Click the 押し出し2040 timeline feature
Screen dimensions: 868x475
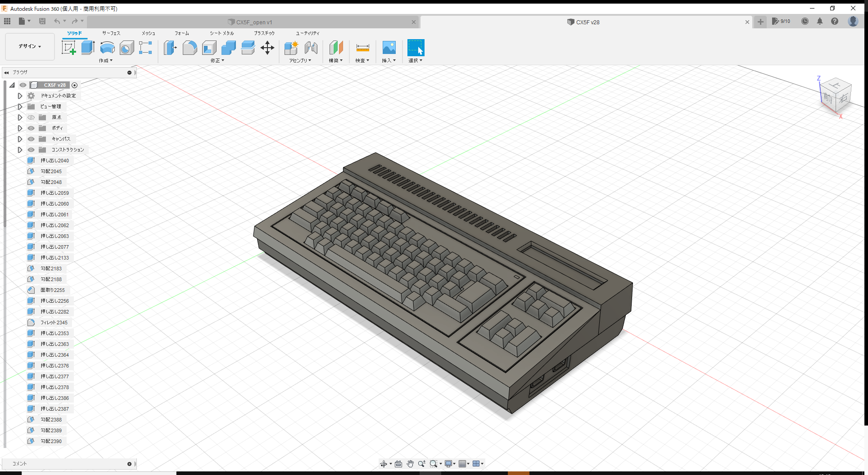[55, 160]
